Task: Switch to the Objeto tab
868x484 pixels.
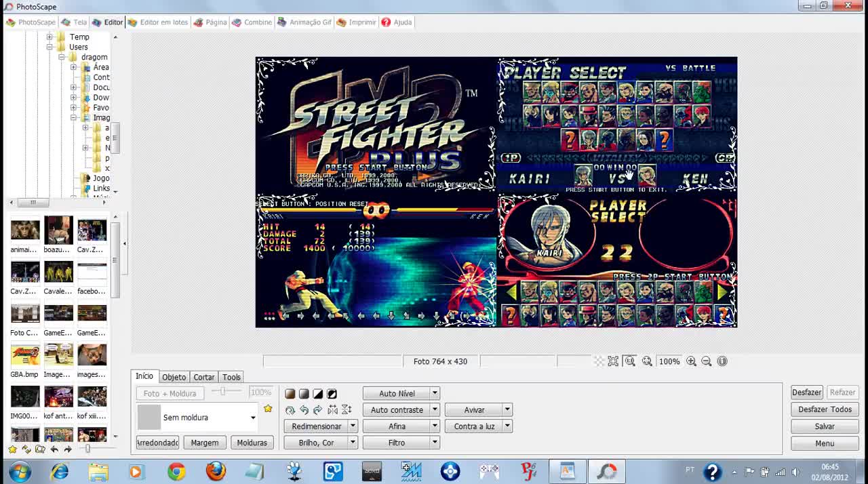Action: point(174,377)
